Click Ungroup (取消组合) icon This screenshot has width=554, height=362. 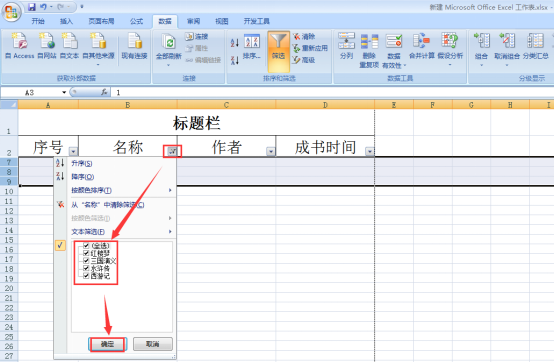[507, 41]
